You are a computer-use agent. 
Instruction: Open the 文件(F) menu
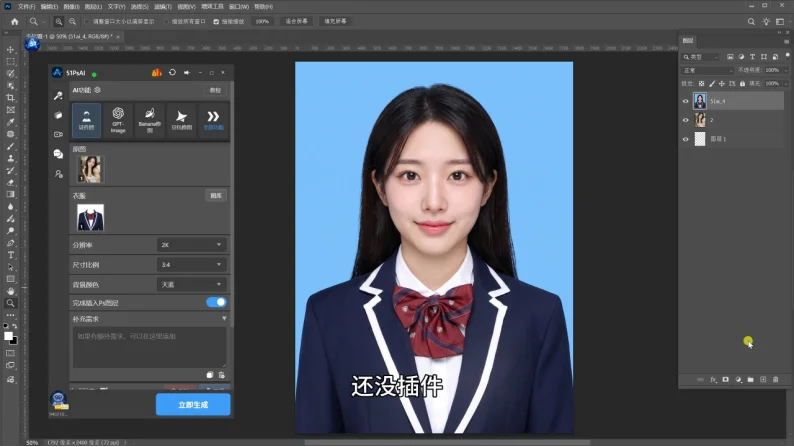coord(26,7)
